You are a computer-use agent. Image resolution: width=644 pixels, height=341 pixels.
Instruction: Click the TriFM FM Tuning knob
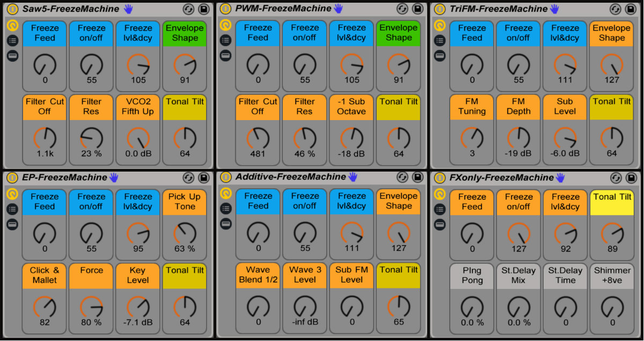[x=472, y=138]
